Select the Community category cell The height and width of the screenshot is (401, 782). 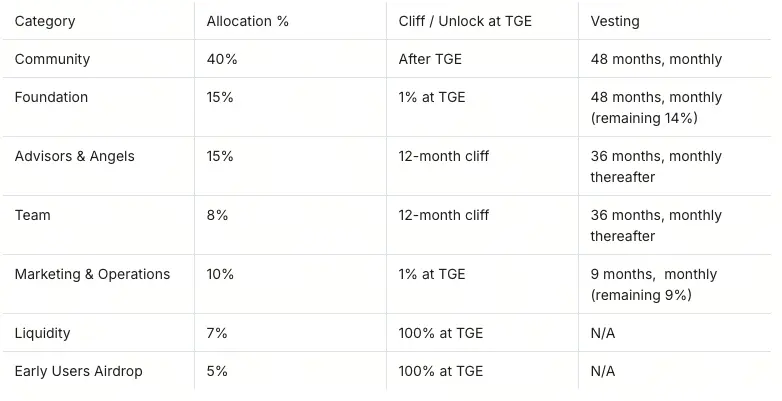tap(52, 59)
